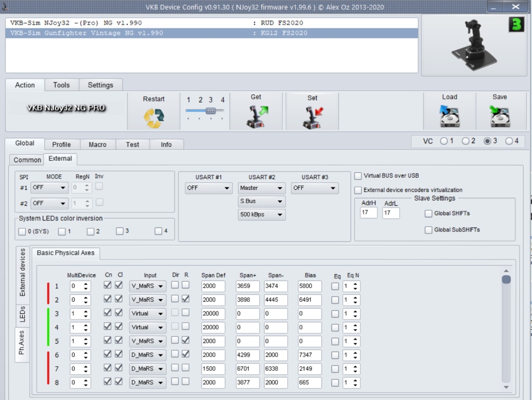Toggle Global SubSHIFTs checkbox
532x400 pixels.
tap(428, 230)
